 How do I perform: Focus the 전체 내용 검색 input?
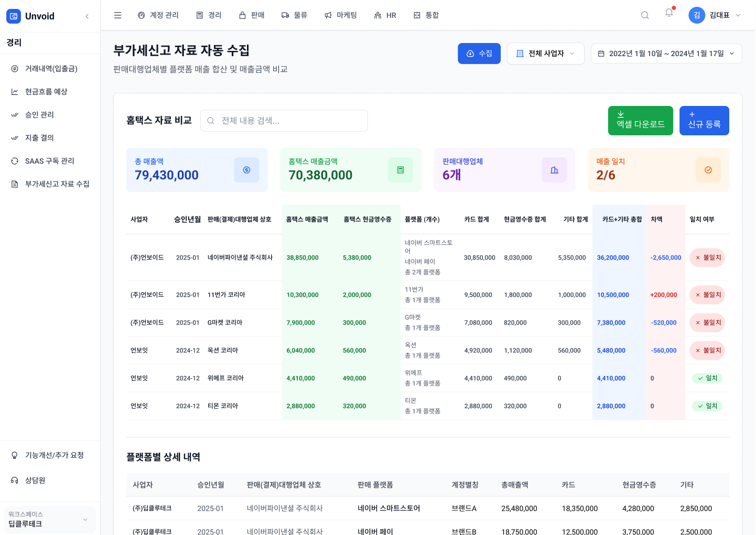[284, 121]
